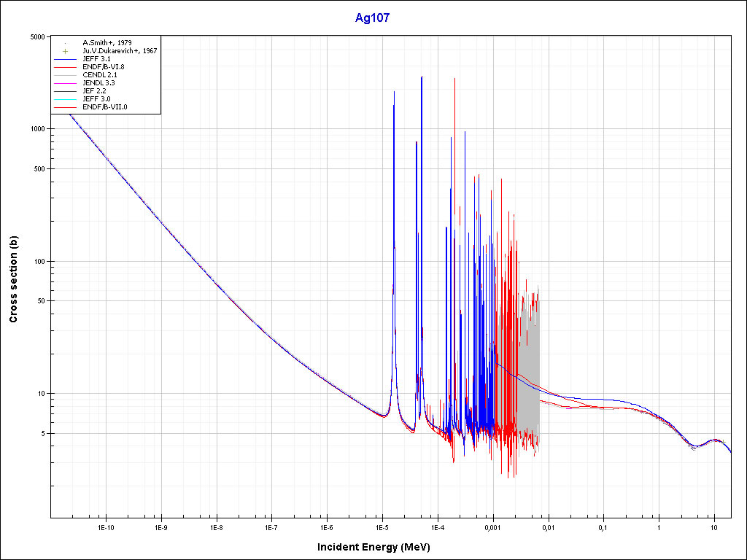
Task: Select the blue JEFF 3.1 line swatch
Action: tap(66, 59)
